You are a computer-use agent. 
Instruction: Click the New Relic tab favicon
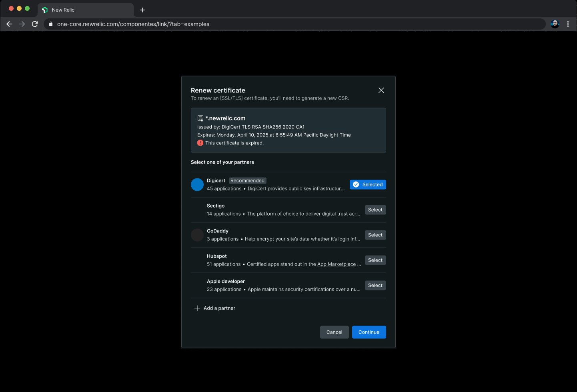coord(45,10)
